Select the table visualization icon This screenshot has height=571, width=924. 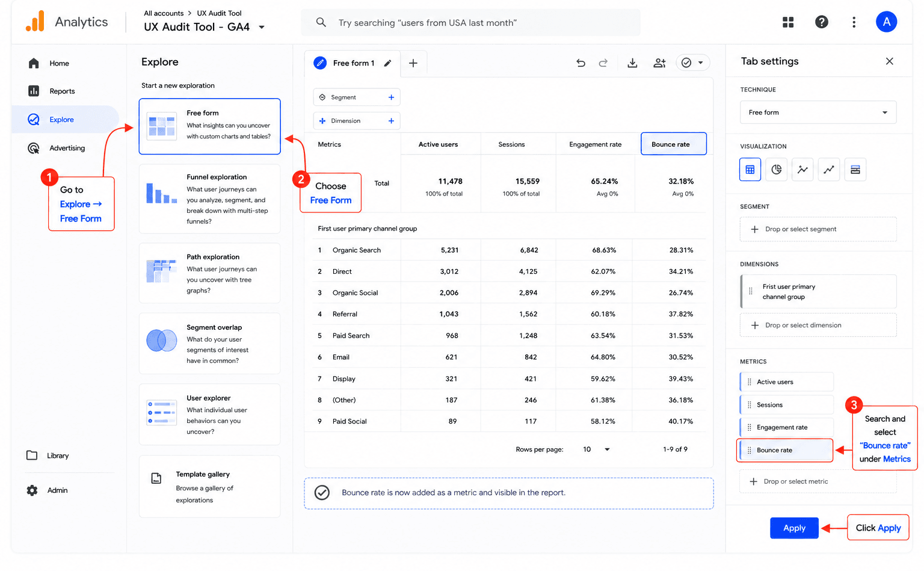click(x=750, y=170)
